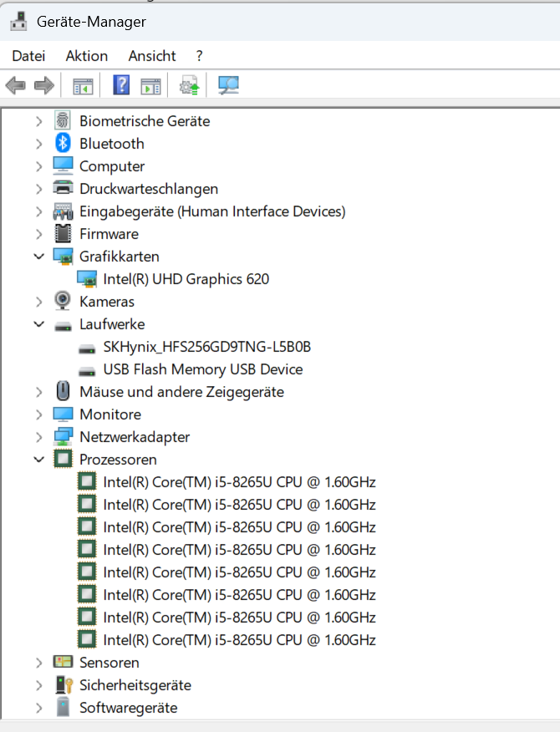The width and height of the screenshot is (560, 732).
Task: Select the Prozessoren label
Action: pyautogui.click(x=118, y=460)
